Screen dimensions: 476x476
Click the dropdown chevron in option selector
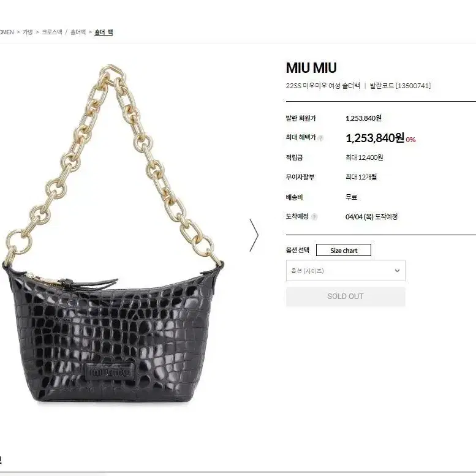click(397, 271)
